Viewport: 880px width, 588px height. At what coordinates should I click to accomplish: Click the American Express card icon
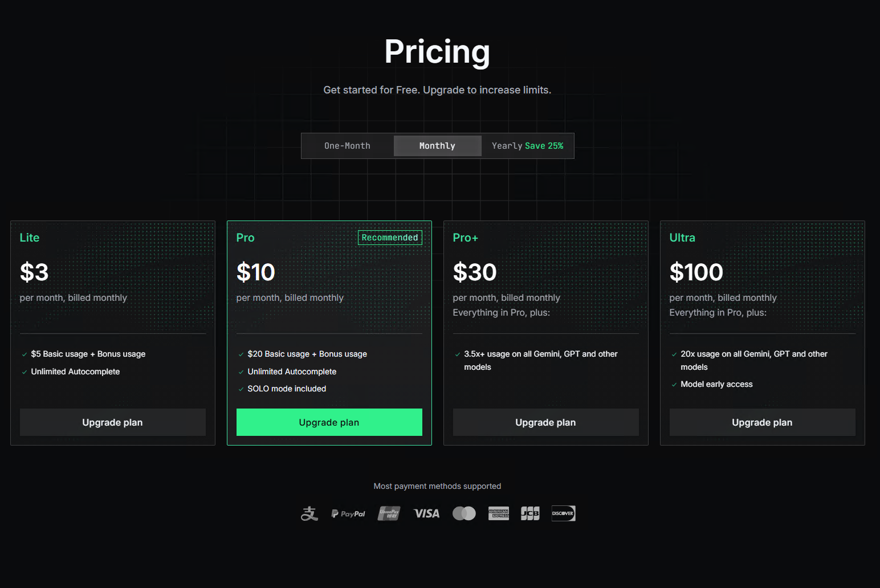coord(499,513)
